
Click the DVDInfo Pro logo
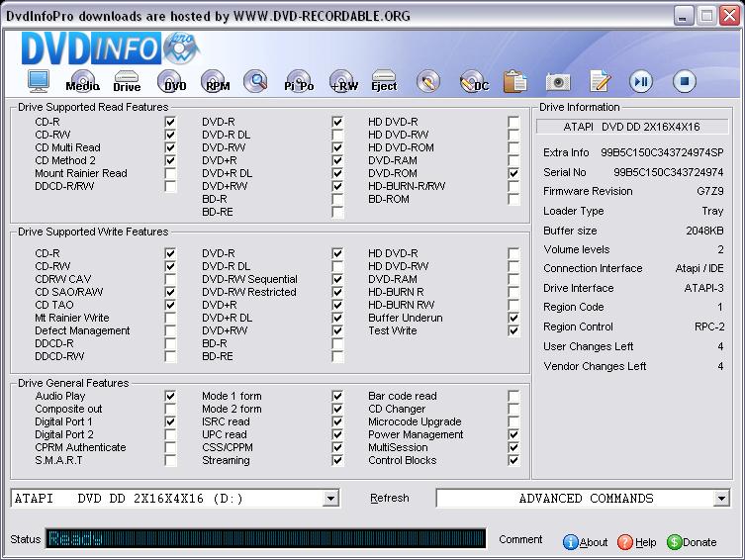109,47
